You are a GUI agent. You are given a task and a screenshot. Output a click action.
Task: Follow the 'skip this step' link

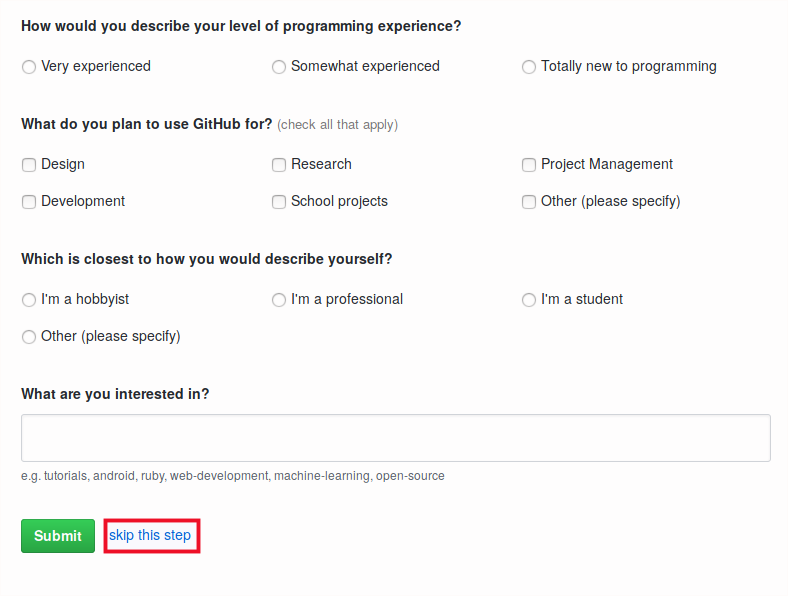pos(150,535)
